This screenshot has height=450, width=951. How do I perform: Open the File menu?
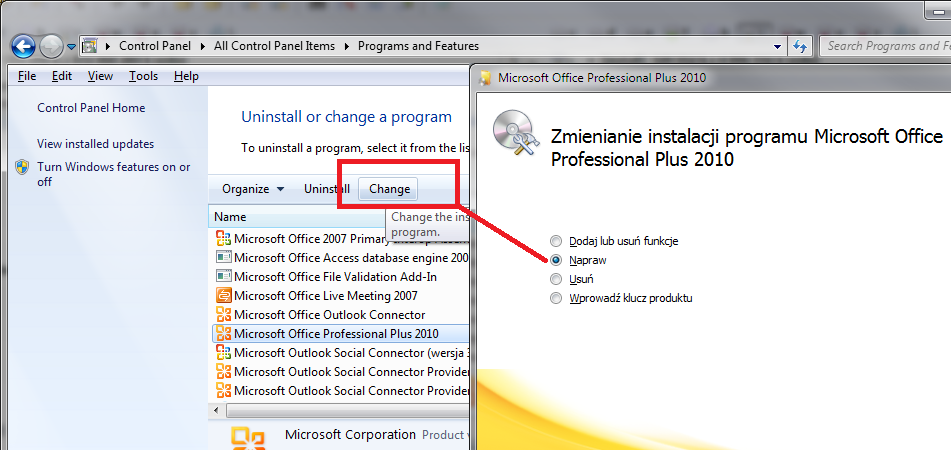click(27, 76)
